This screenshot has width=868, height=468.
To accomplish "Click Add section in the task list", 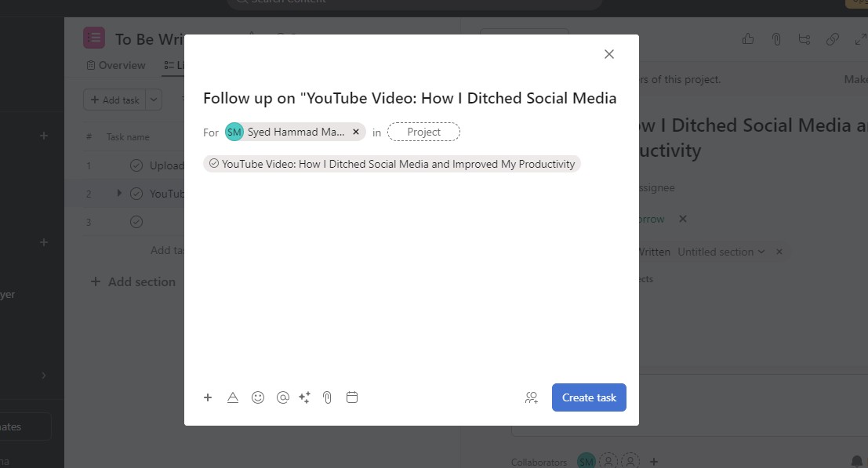I will (133, 281).
